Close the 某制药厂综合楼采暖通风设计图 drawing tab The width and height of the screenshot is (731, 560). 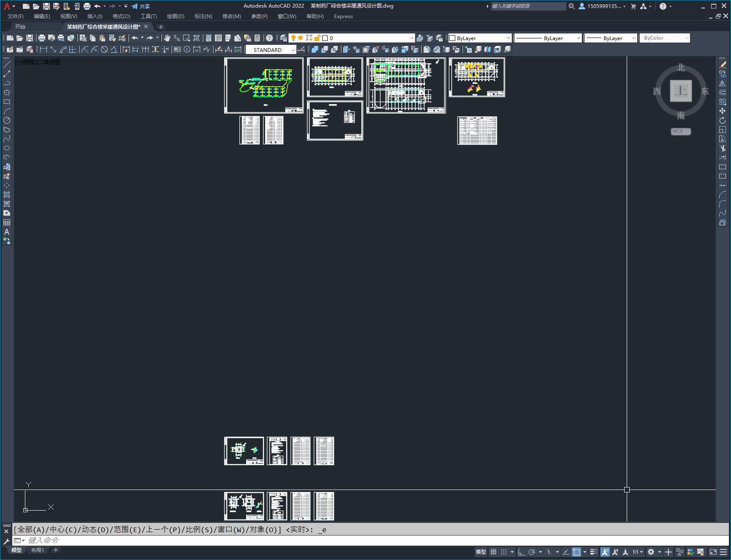(x=146, y=27)
